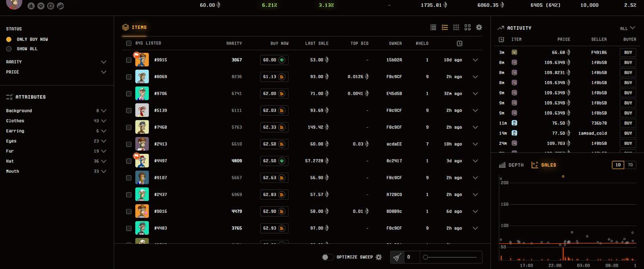Click the bar chart analytics icon
Viewport: 644px width, 269px height.
pos(60,6)
